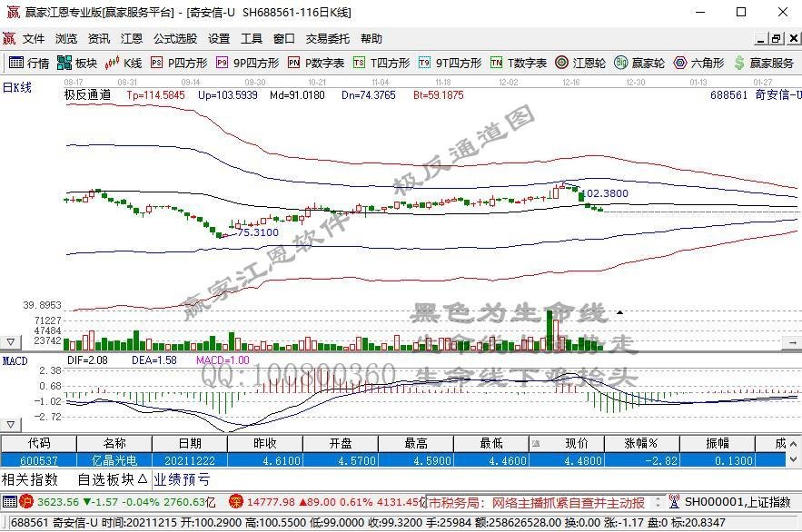The image size is (802, 532).
Task: Click the status bar grid icon
Action: (x=10, y=502)
